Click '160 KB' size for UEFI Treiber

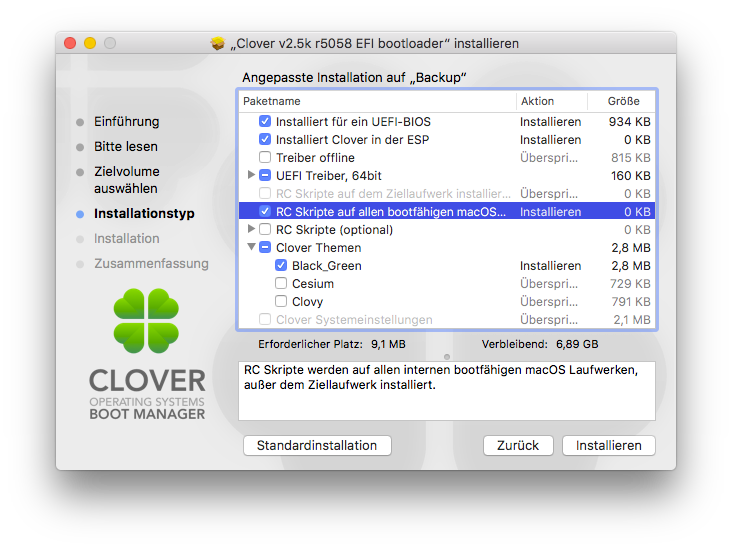[x=630, y=176]
